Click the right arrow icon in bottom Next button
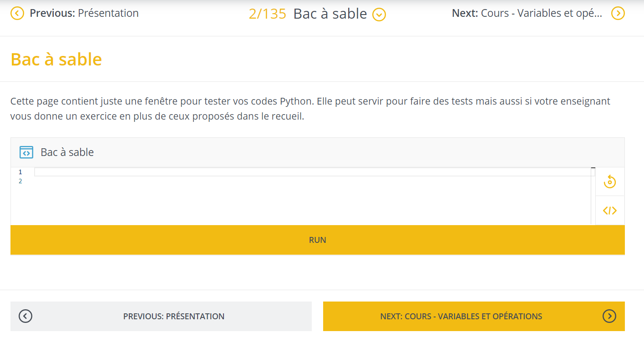The width and height of the screenshot is (644, 337). click(609, 316)
